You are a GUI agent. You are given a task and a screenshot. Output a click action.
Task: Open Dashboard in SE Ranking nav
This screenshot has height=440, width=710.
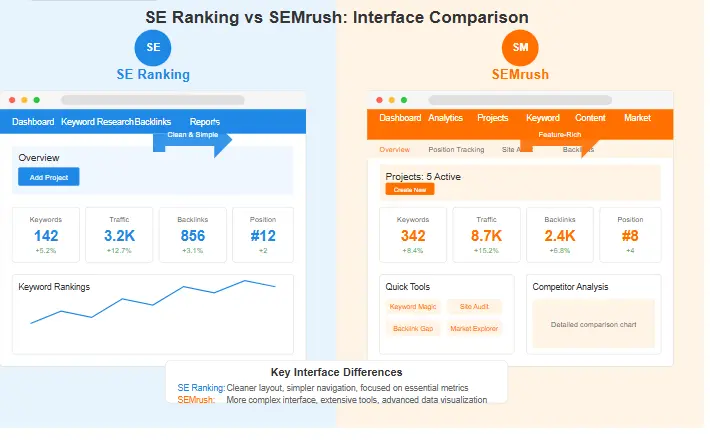(x=33, y=122)
